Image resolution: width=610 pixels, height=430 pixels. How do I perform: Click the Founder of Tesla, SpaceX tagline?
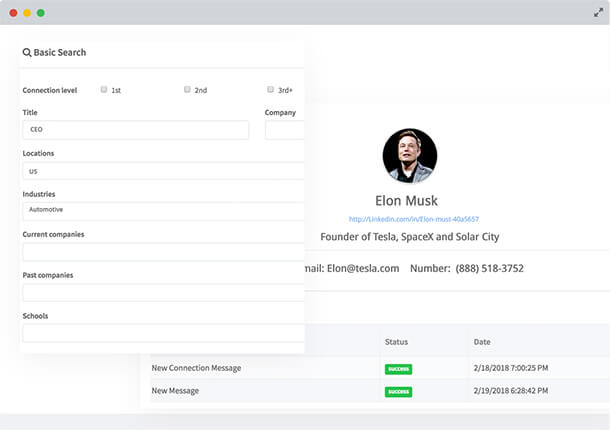410,237
